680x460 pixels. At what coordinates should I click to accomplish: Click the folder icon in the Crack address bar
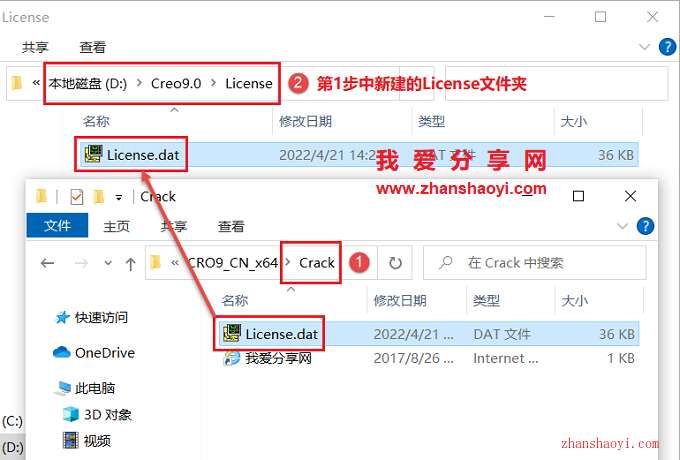pyautogui.click(x=156, y=262)
